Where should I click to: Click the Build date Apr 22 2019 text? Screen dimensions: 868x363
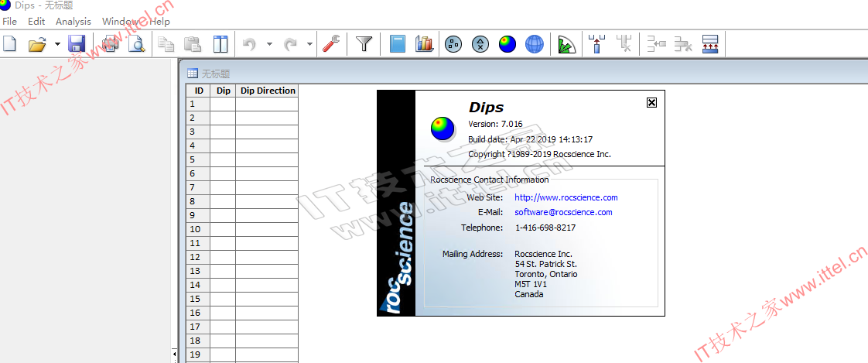click(531, 139)
